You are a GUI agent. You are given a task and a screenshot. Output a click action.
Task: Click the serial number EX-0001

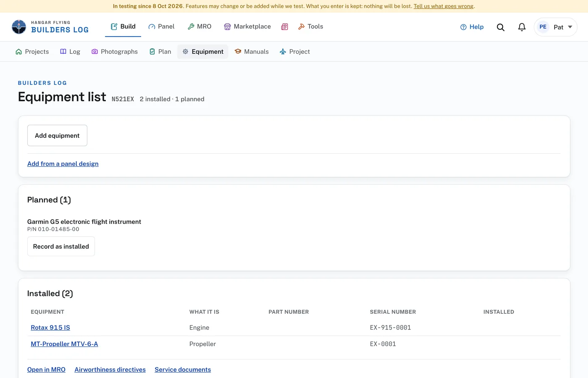(383, 344)
